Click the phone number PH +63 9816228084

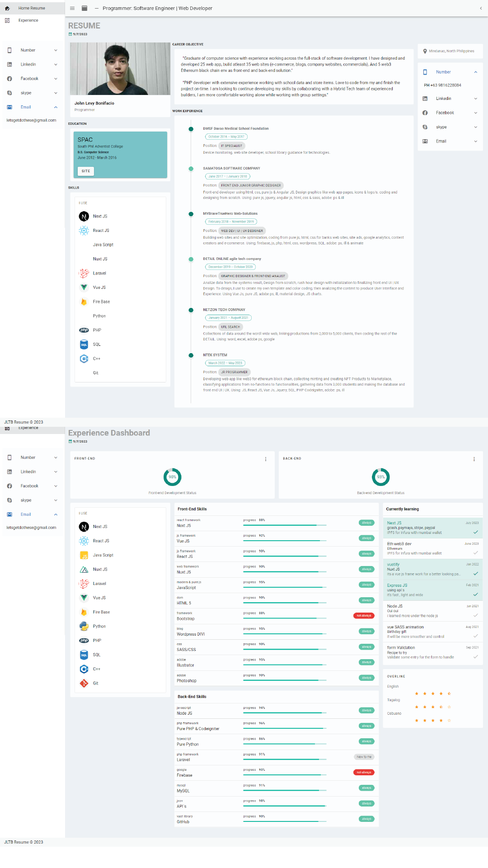click(442, 85)
